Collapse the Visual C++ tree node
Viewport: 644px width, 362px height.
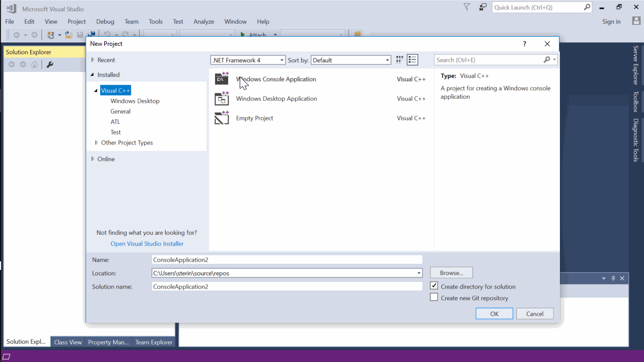pos(96,91)
